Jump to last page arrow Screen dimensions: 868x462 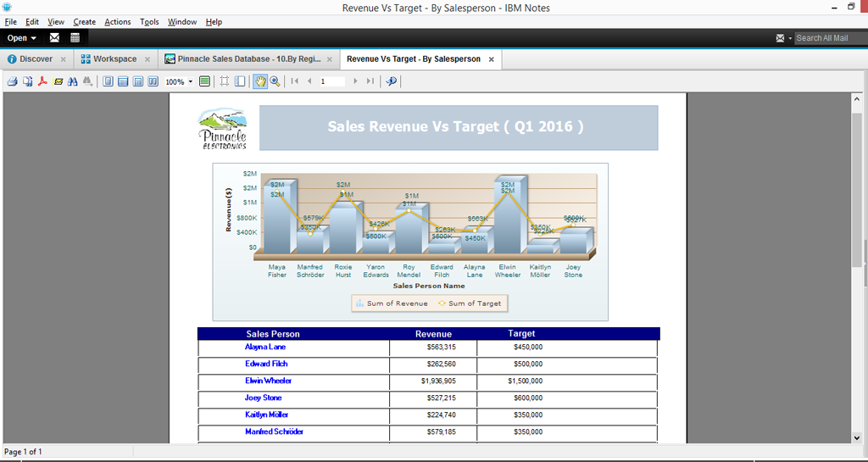pyautogui.click(x=370, y=81)
